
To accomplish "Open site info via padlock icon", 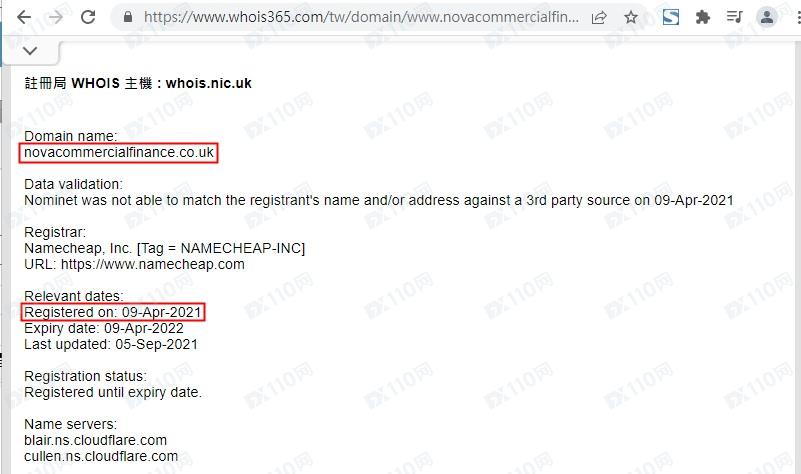I will pyautogui.click(x=128, y=17).
